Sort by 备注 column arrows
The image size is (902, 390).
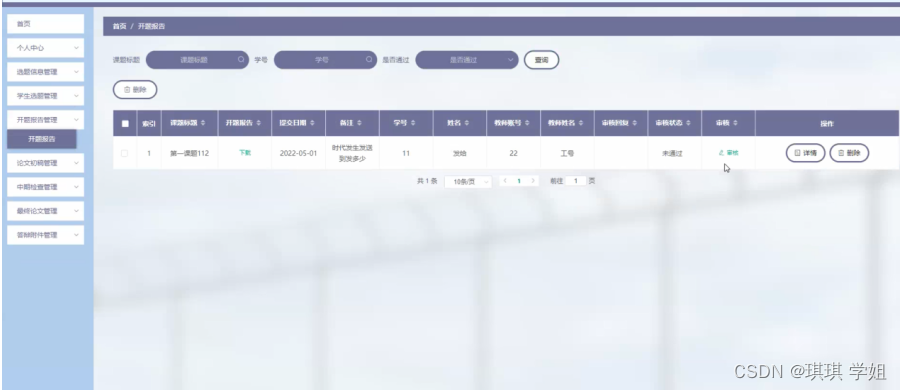click(x=360, y=123)
